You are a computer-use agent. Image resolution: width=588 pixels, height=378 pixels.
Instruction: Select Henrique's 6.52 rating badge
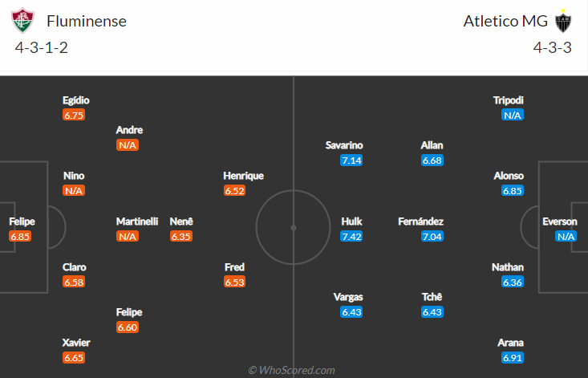(234, 190)
